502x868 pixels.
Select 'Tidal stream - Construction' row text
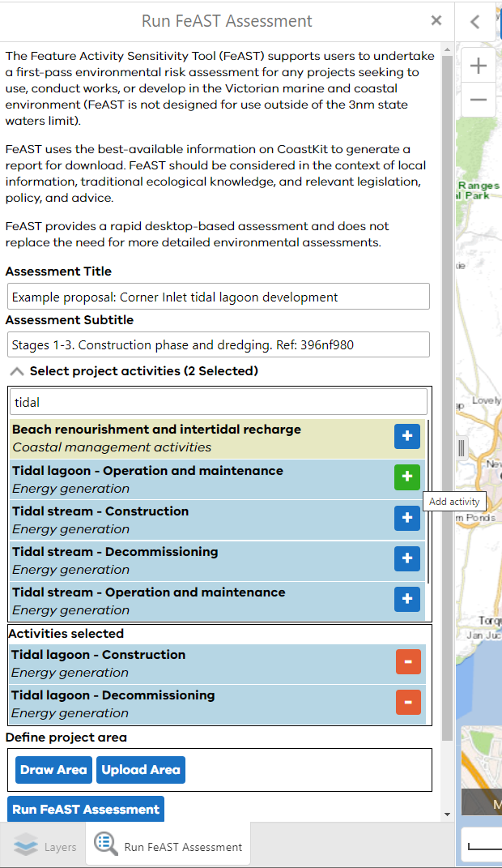pyautogui.click(x=100, y=511)
